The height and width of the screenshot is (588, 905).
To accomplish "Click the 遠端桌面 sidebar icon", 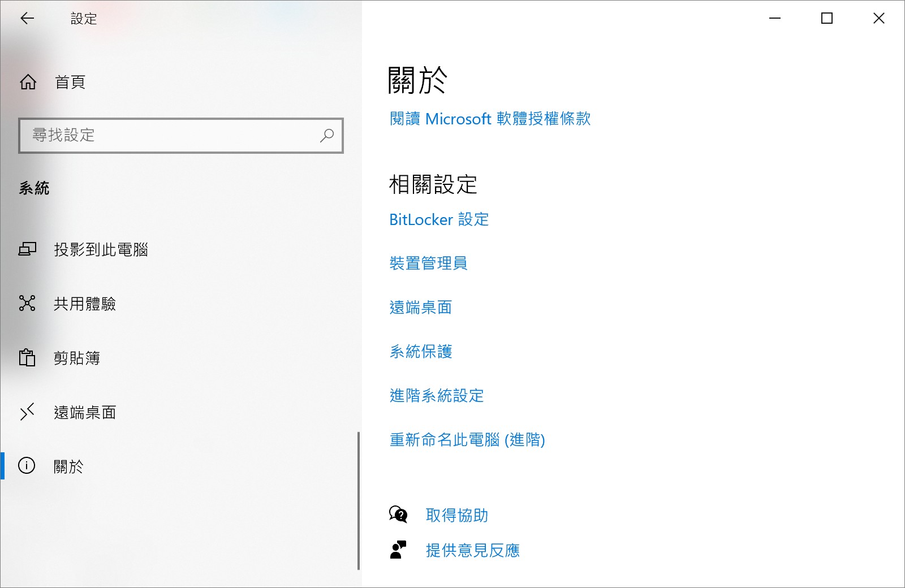I will click(x=27, y=412).
